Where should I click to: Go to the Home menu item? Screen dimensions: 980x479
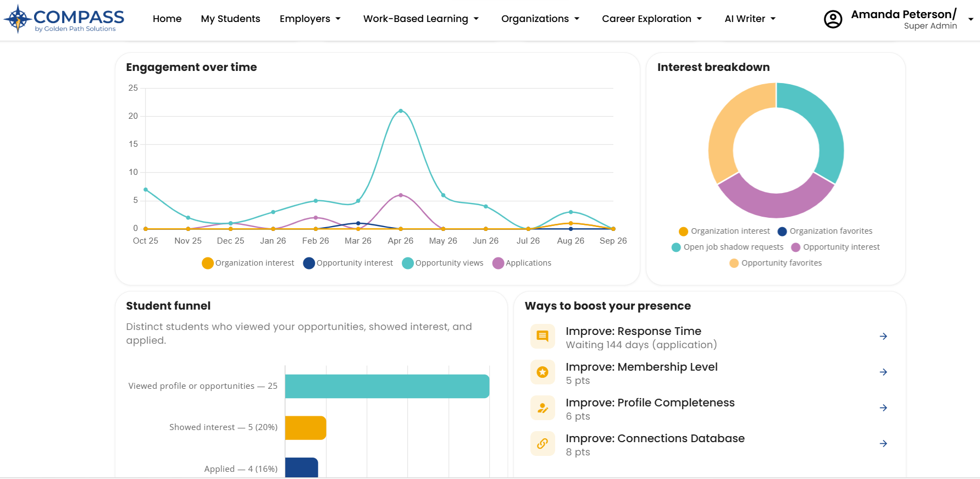(x=167, y=19)
